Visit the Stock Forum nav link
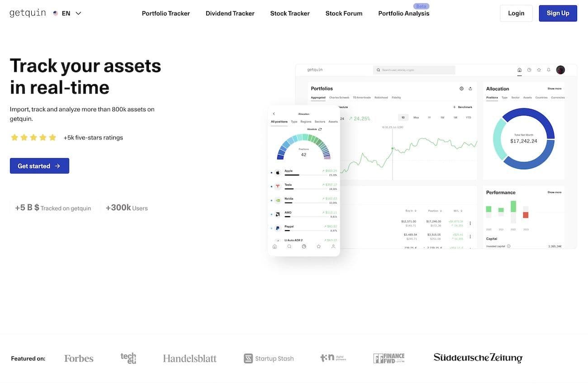This screenshot has height=389, width=588. pos(344,13)
